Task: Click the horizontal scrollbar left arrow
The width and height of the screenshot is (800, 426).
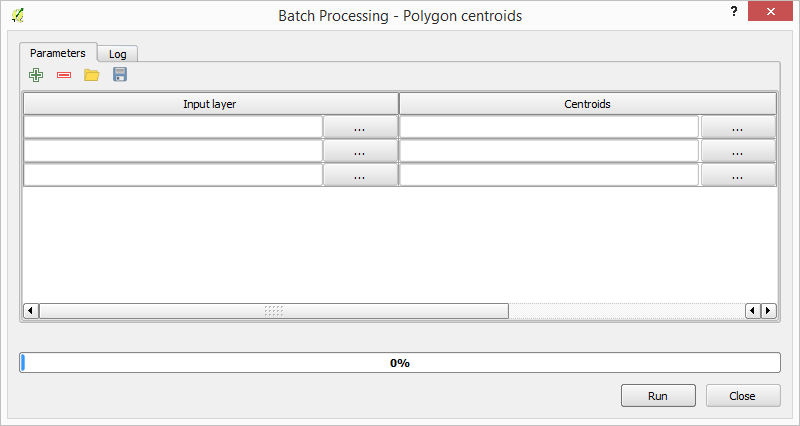Action: [31, 311]
